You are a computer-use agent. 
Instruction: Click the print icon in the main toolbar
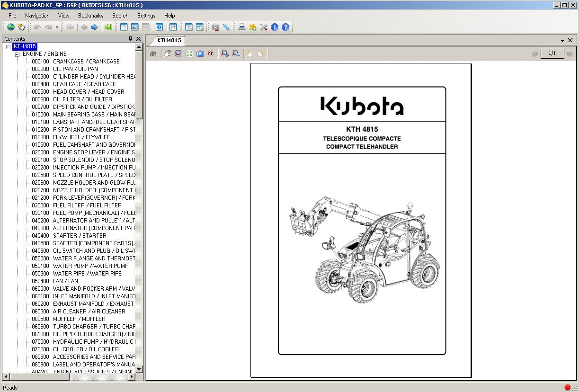(242, 27)
